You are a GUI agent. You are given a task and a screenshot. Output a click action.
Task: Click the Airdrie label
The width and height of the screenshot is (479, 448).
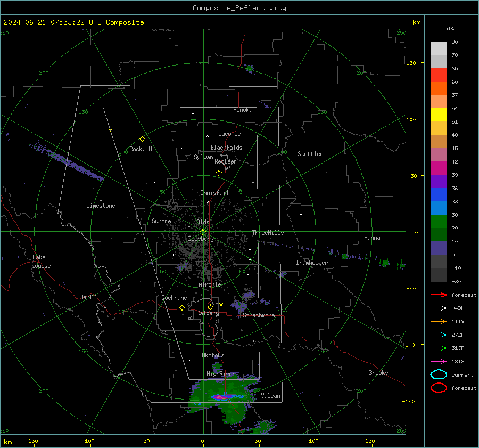coord(210,284)
